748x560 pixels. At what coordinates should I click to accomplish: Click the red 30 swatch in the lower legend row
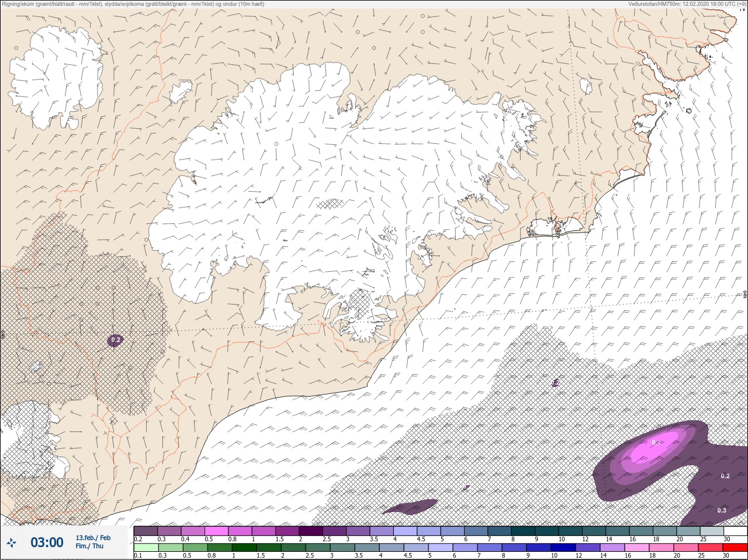coord(735,548)
